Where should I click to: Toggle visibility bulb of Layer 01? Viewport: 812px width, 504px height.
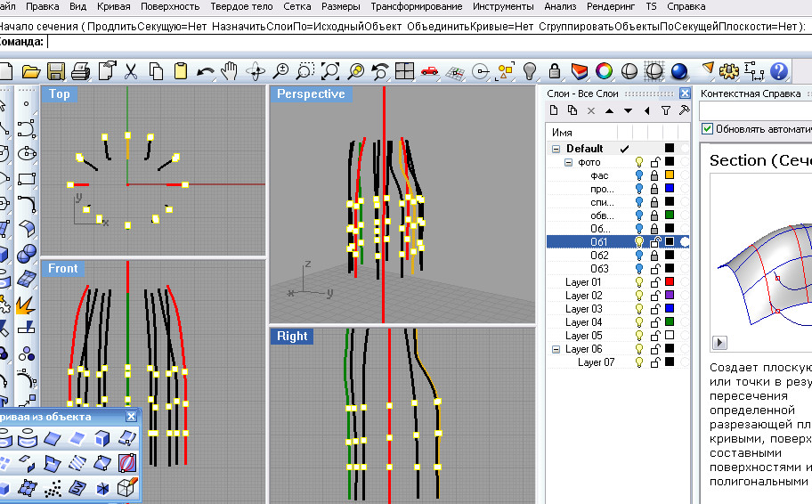click(638, 282)
